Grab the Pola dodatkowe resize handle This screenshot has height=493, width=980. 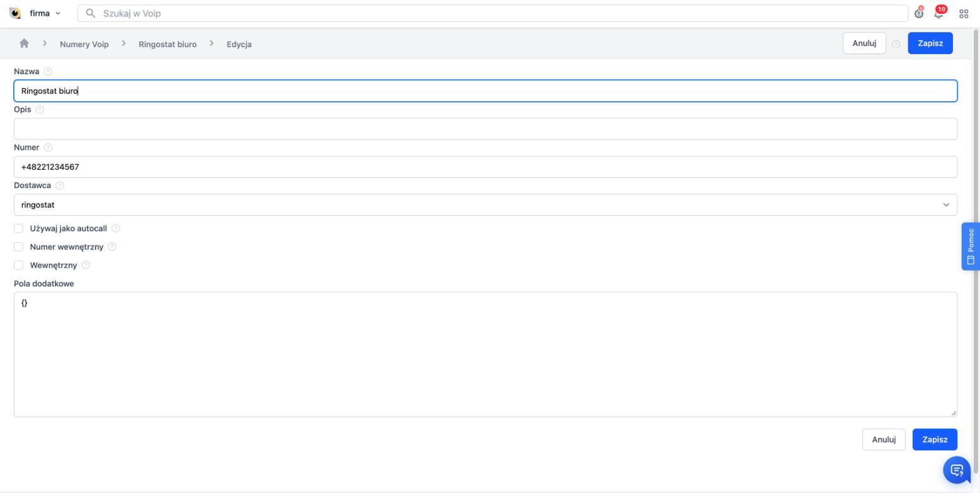[954, 413]
